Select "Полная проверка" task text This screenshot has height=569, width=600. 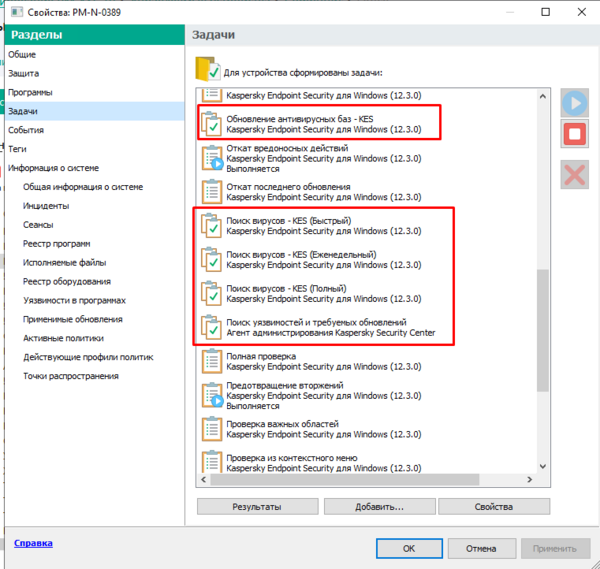pyautogui.click(x=261, y=356)
